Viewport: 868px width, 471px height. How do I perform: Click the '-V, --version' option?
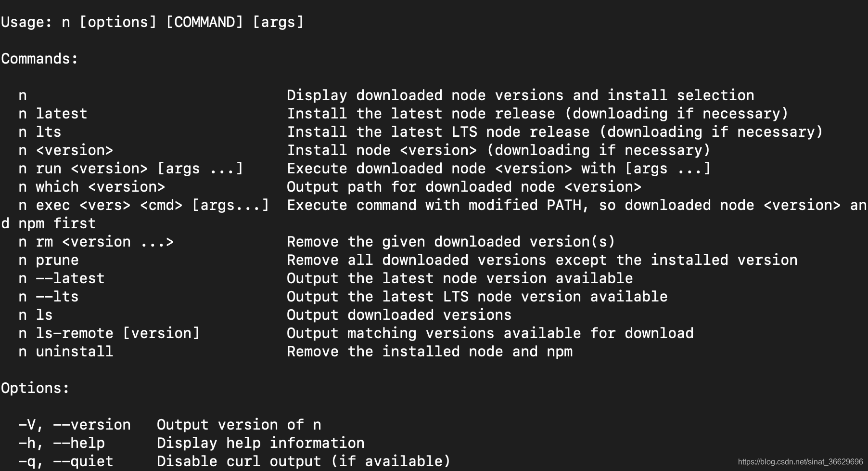coord(75,425)
